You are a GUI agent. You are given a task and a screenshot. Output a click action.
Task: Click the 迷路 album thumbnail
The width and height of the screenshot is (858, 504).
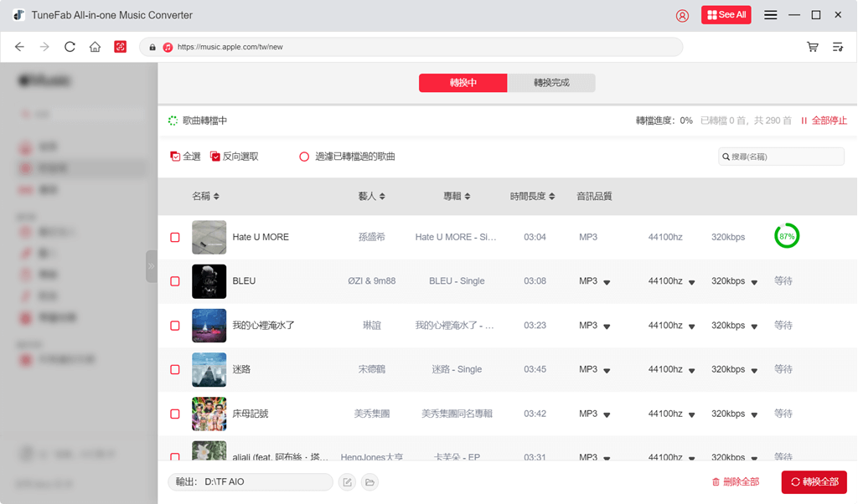tap(209, 369)
